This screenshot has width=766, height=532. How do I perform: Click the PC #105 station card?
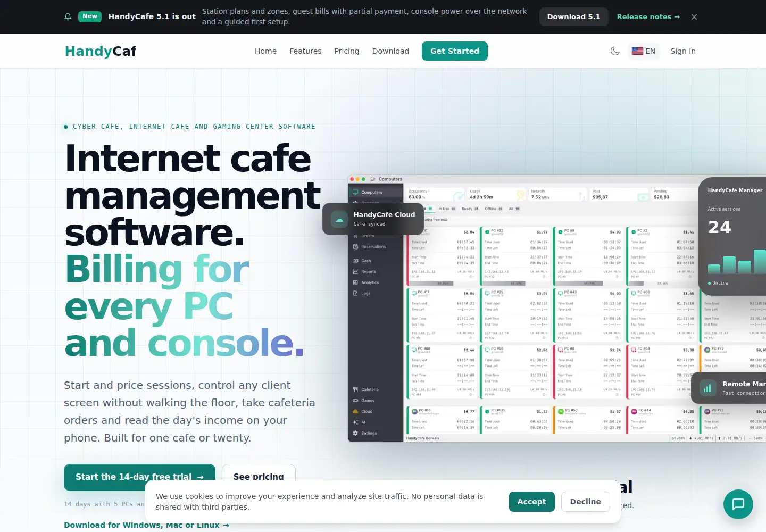pyautogui.click(x=516, y=420)
